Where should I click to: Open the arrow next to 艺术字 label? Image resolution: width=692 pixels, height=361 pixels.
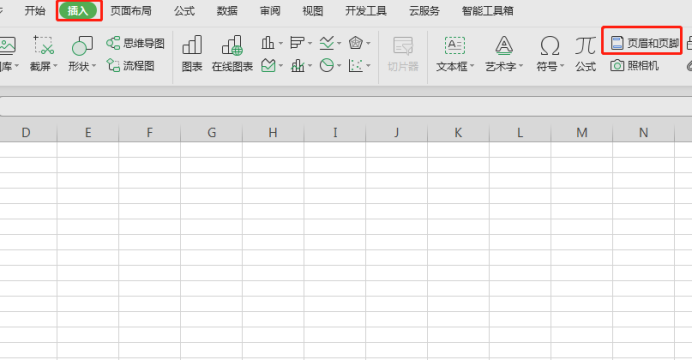521,66
